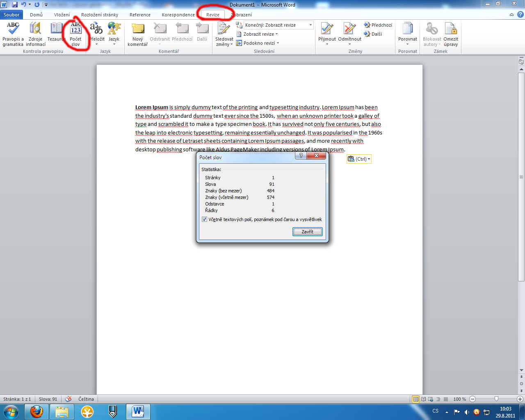Open the Podokno revizí reviewing pane
This screenshot has height=420, width=525.
(x=257, y=43)
